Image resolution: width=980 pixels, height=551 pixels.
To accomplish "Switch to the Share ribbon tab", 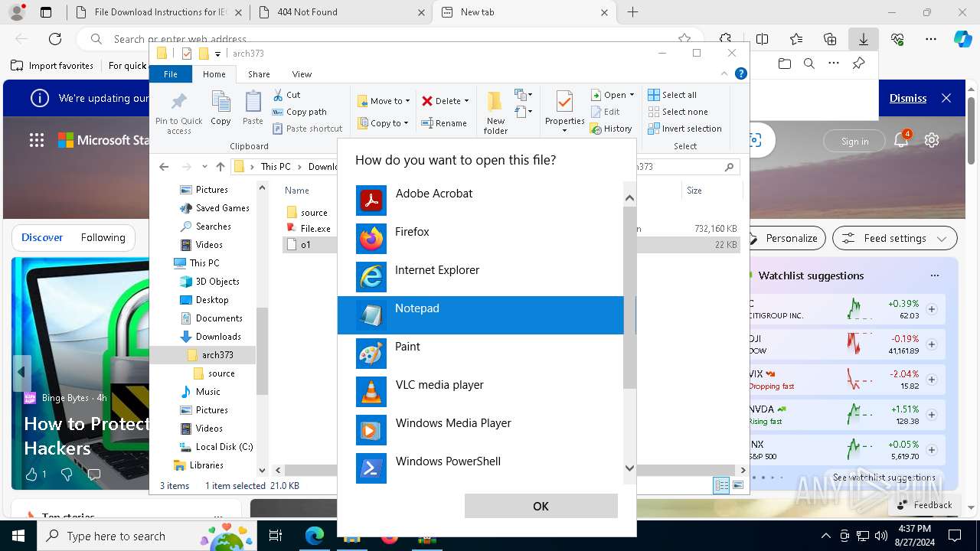I will click(x=259, y=74).
